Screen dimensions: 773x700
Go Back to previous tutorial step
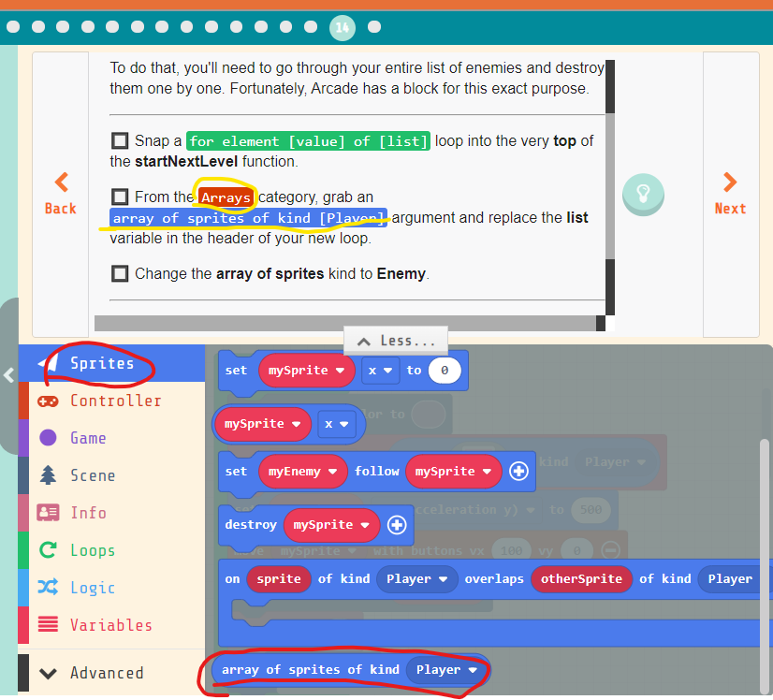coord(61,195)
